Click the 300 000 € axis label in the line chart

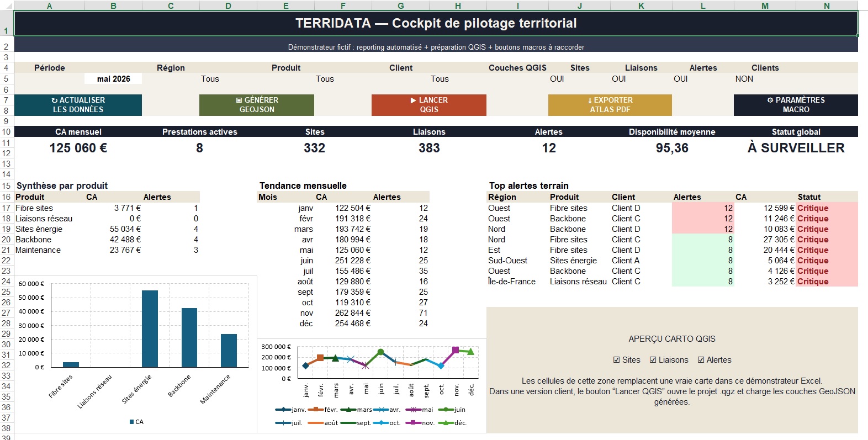(276, 347)
